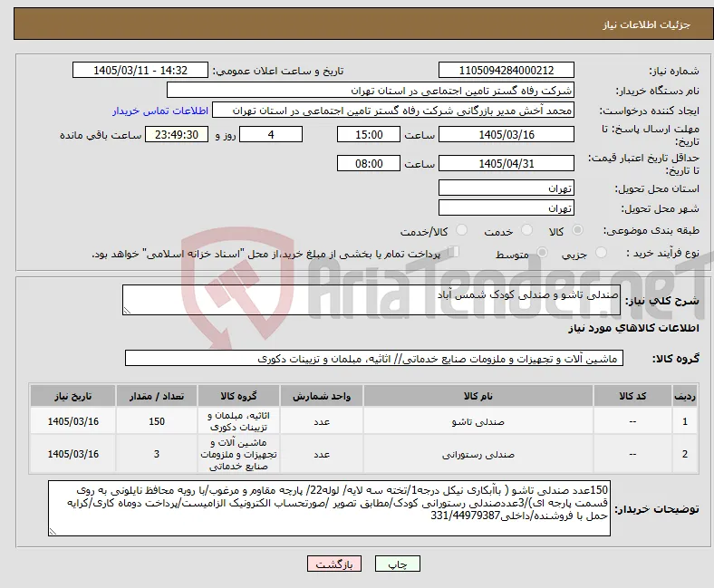
Task: Select the کالا/خدمت radio button
Action: tap(462, 230)
